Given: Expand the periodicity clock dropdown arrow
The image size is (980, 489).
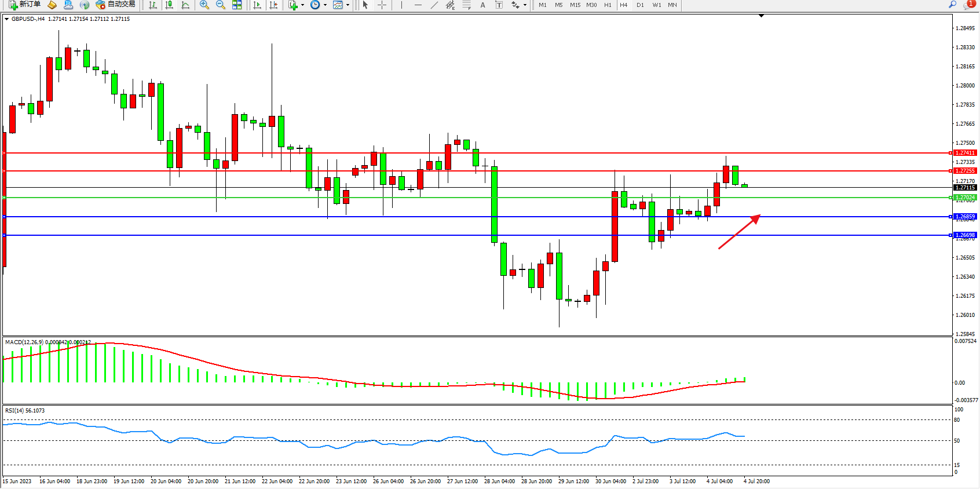Looking at the screenshot, I should pyautogui.click(x=325, y=5).
